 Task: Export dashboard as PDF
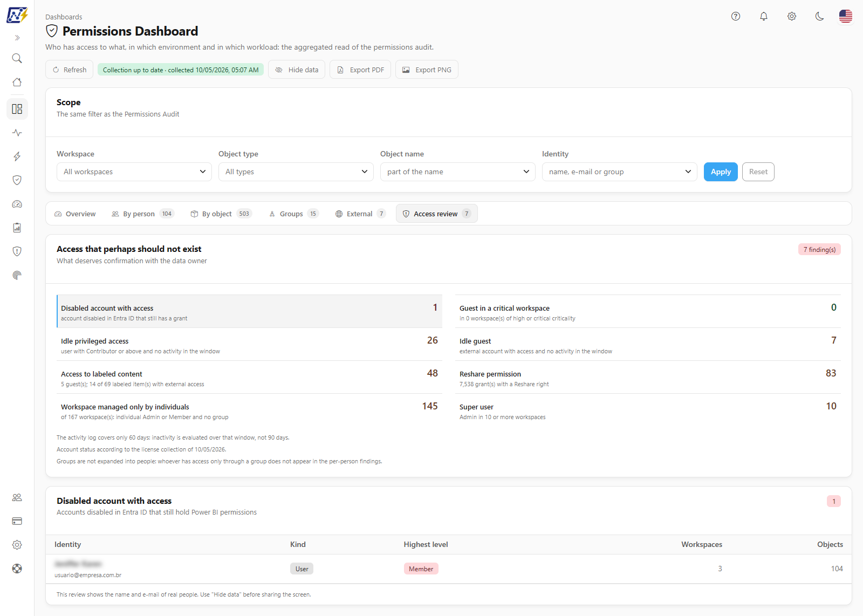360,70
